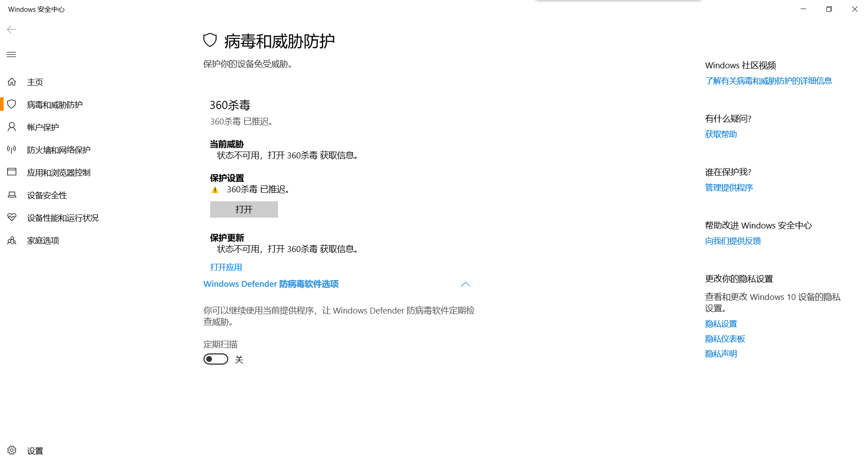
Task: Click the 360杀毒 provider title
Action: tap(230, 105)
